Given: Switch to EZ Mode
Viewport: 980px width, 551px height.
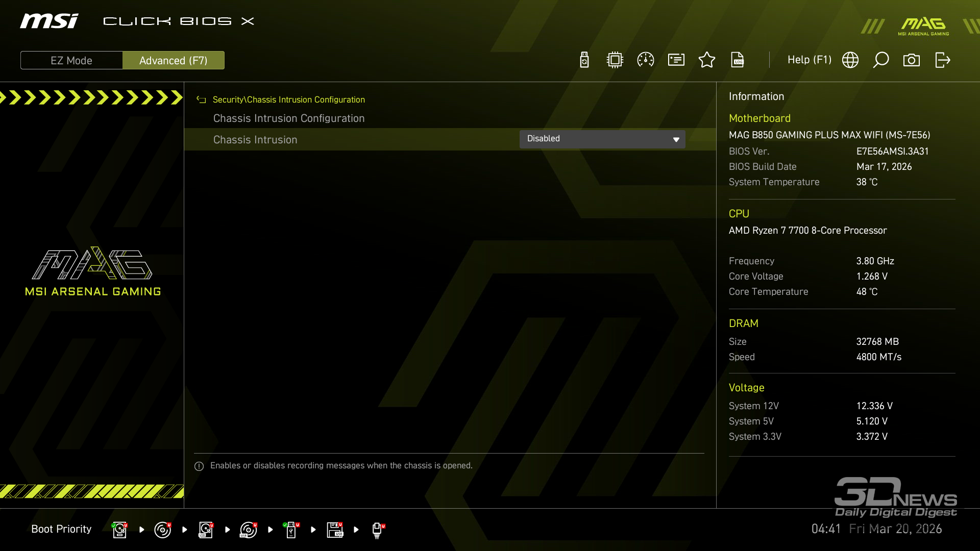Looking at the screenshot, I should (71, 60).
